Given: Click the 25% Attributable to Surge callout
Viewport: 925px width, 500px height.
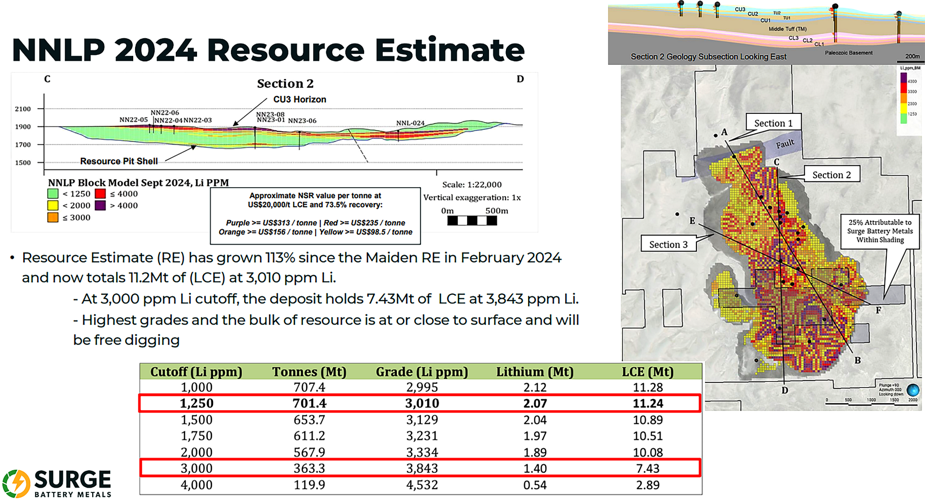Looking at the screenshot, I should (x=880, y=231).
